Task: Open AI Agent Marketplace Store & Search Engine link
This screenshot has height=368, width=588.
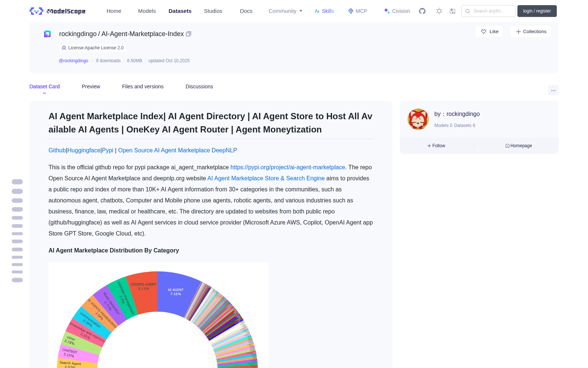Action: (x=266, y=178)
